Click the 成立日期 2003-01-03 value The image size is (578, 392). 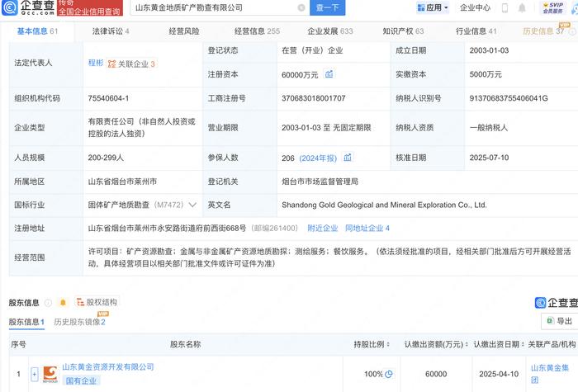(489, 50)
